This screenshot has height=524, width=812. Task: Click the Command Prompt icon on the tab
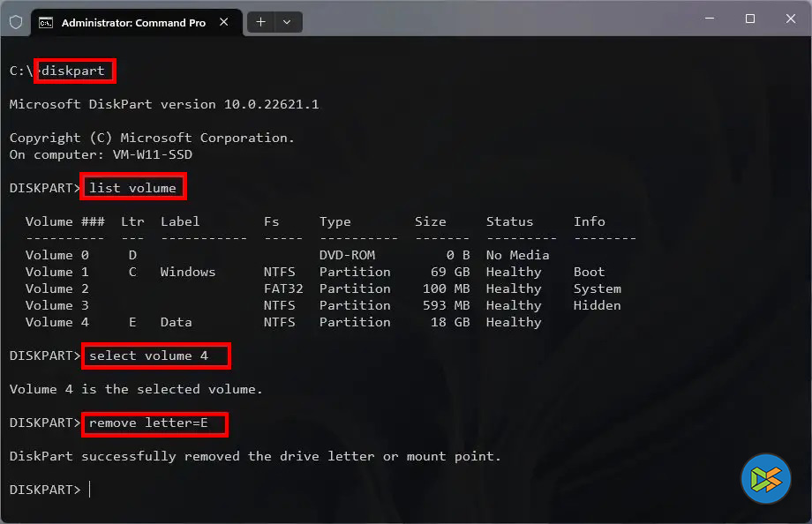tap(46, 22)
